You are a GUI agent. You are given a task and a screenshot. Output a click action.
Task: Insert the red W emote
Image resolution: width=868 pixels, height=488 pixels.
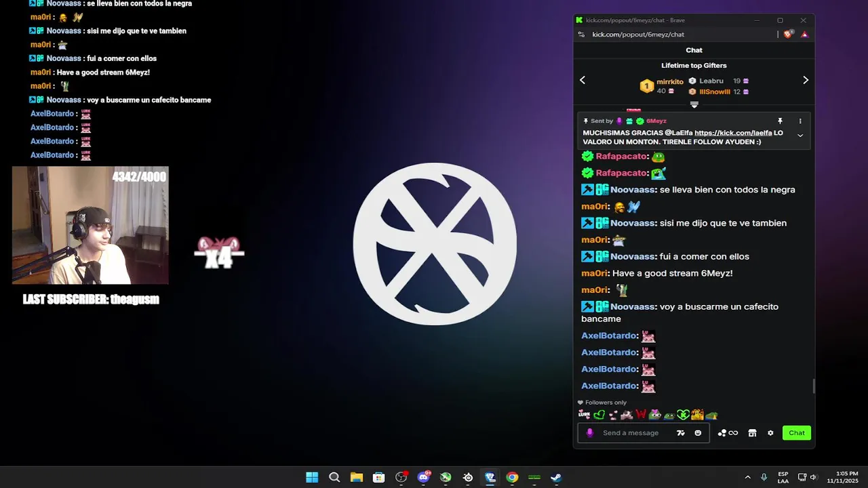pyautogui.click(x=641, y=415)
